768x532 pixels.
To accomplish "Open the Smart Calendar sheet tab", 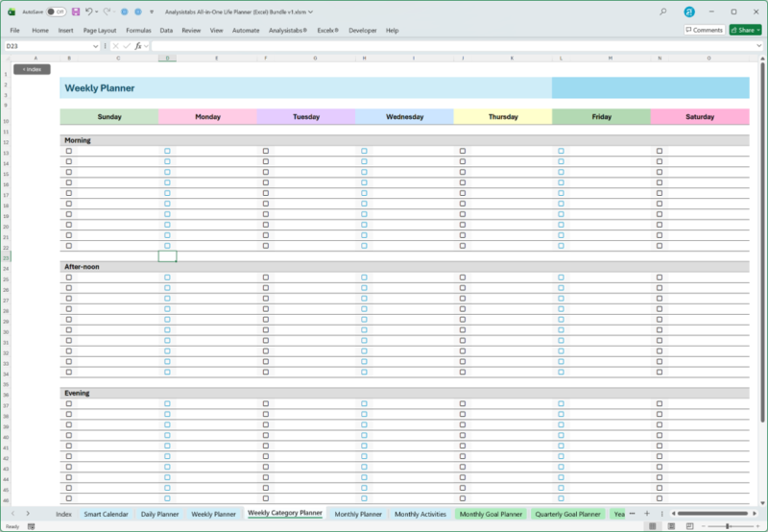I will (106, 514).
